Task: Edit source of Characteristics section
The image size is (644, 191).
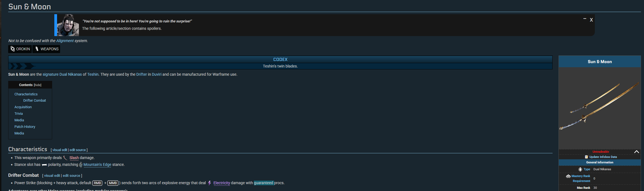Action: [78, 150]
